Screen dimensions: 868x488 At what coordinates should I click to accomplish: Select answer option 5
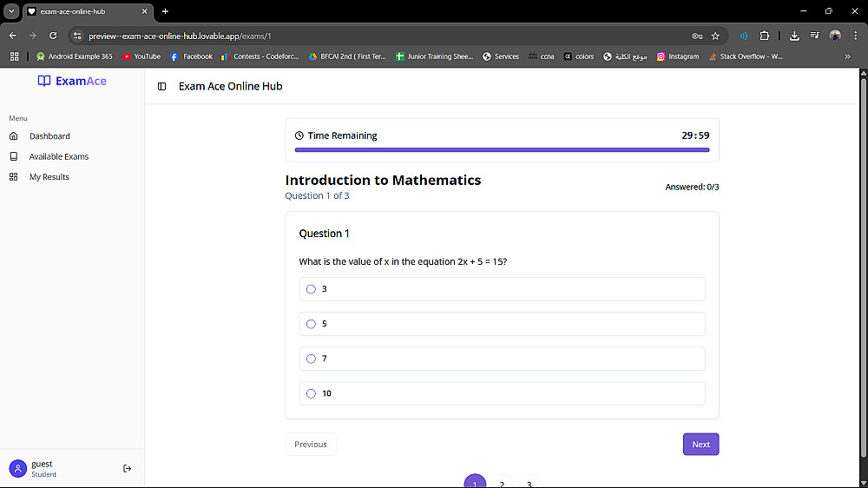[311, 324]
